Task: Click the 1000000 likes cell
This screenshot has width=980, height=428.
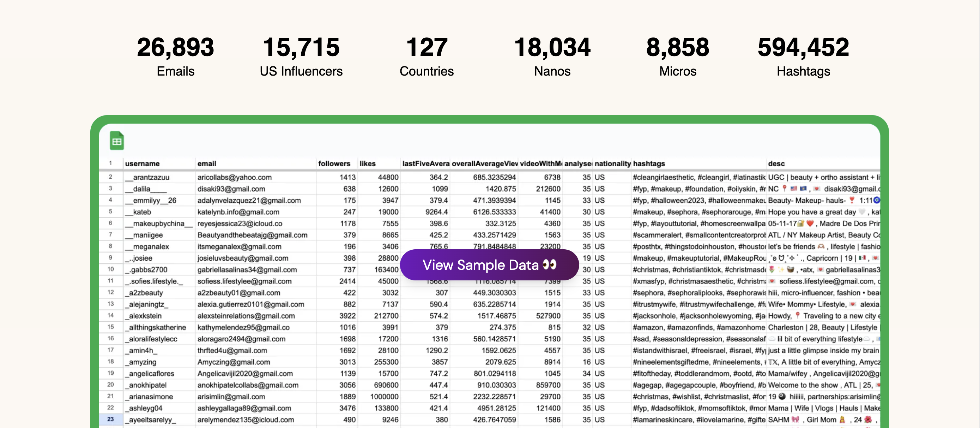Action: 384,397
